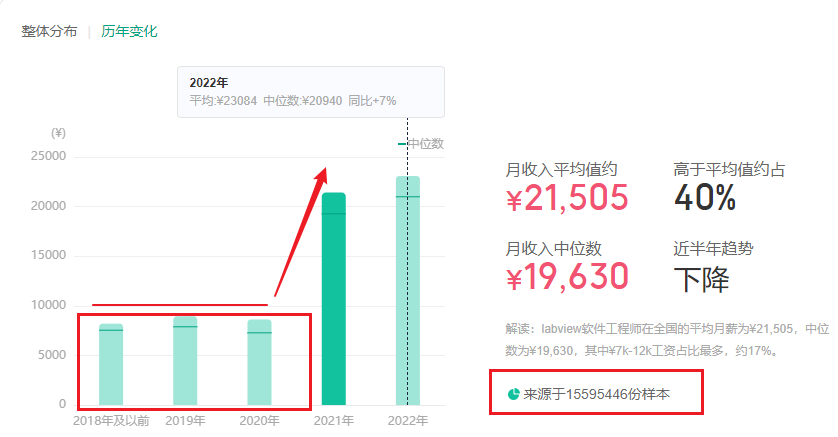The image size is (838, 437).
Task: Select the dark green 2021年 bar
Action: coord(333,299)
